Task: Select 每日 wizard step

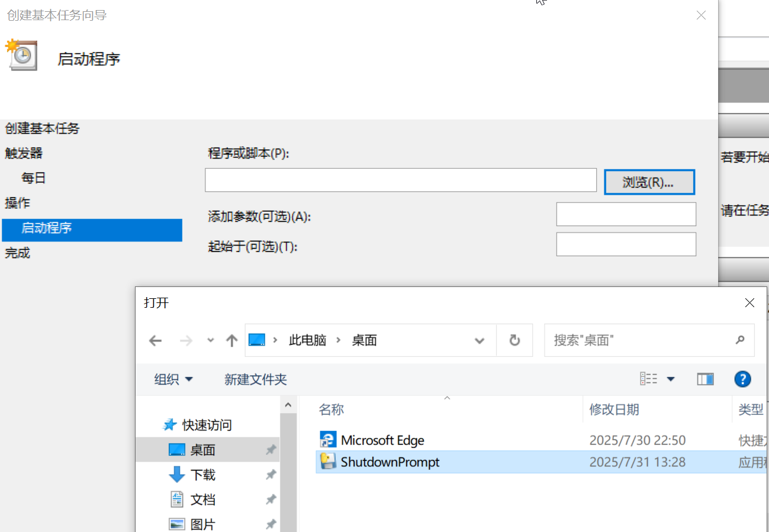Action: click(34, 178)
